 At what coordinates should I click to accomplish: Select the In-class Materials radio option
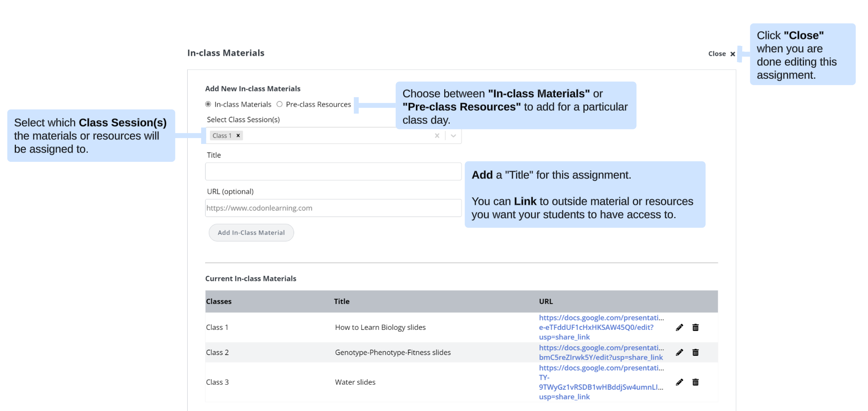pos(208,104)
